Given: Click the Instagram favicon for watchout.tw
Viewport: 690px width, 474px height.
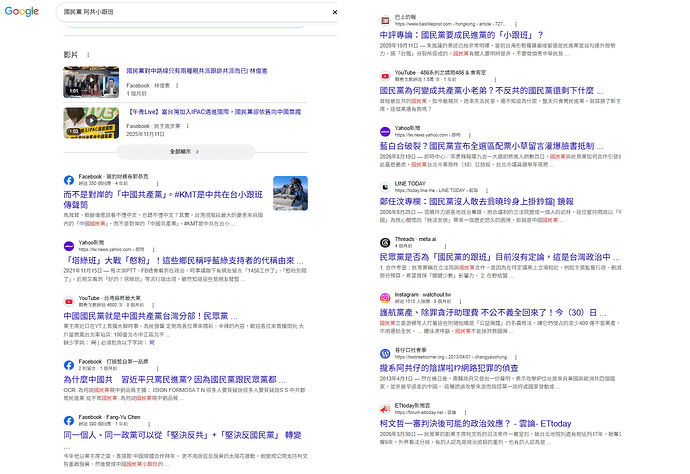Looking at the screenshot, I should (x=385, y=298).
